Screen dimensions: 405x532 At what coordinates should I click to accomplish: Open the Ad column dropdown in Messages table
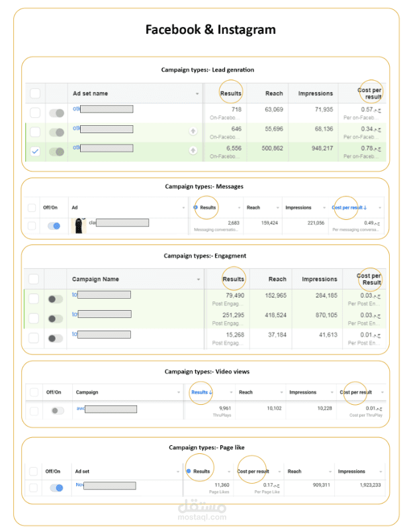click(x=184, y=207)
